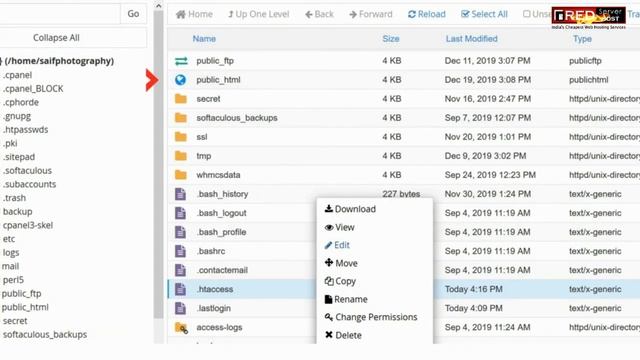The height and width of the screenshot is (360, 640).
Task: Open .htpasswds in folder tree
Action: point(25,130)
